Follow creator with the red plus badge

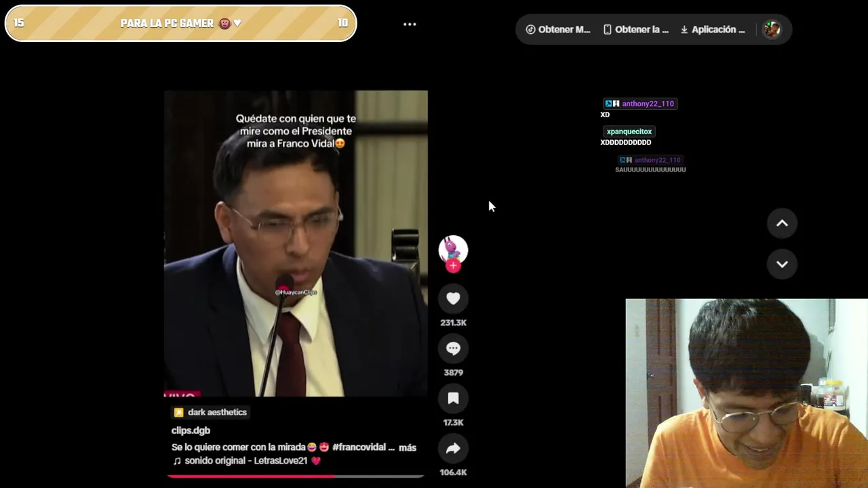click(x=453, y=266)
